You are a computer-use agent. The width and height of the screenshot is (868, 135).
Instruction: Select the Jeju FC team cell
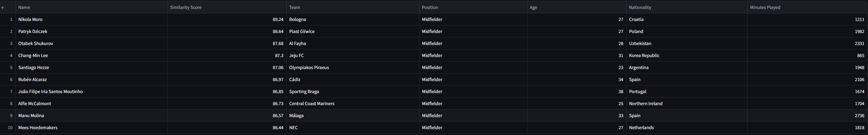pyautogui.click(x=353, y=55)
